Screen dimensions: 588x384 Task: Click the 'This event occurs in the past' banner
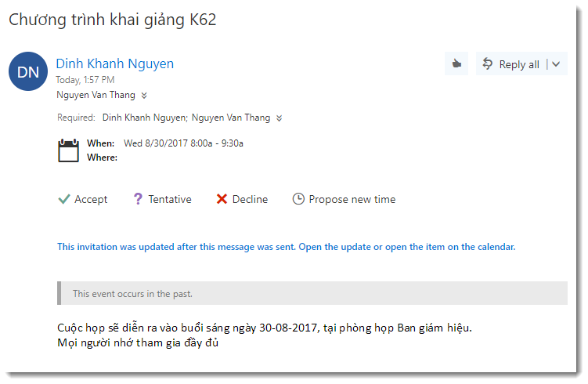point(312,293)
